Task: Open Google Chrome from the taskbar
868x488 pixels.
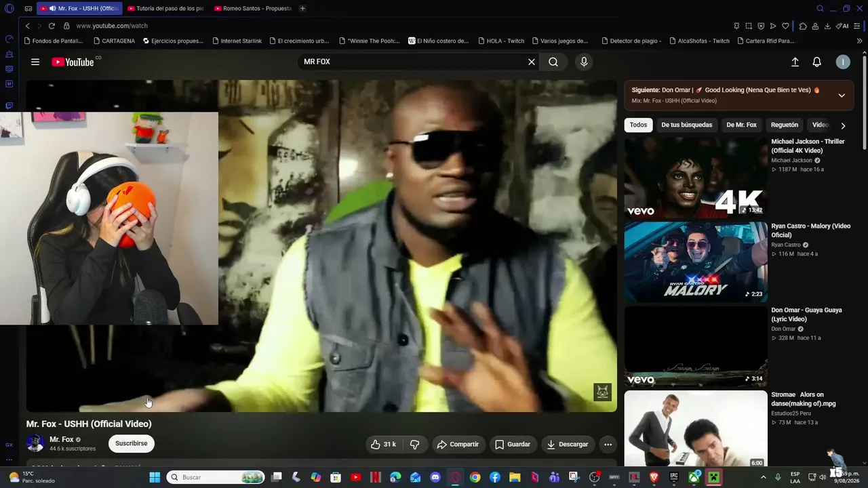Action: tap(475, 477)
